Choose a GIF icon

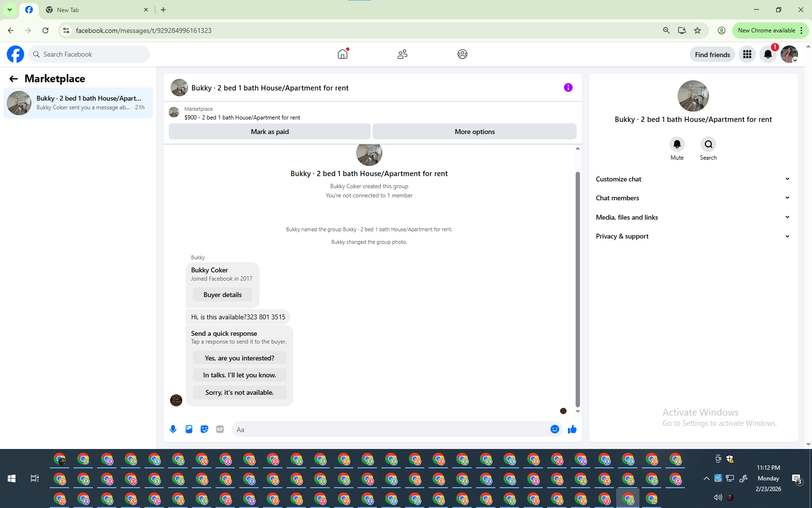pyautogui.click(x=220, y=429)
